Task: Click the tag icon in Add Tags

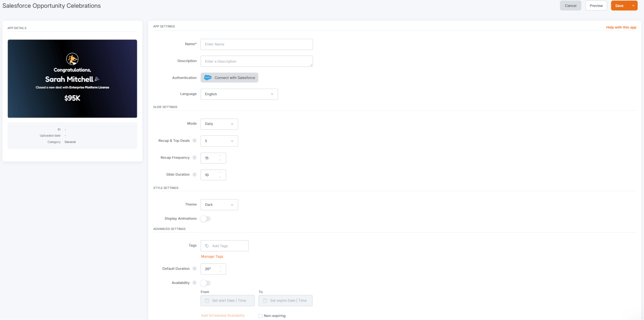Action: [x=207, y=246]
